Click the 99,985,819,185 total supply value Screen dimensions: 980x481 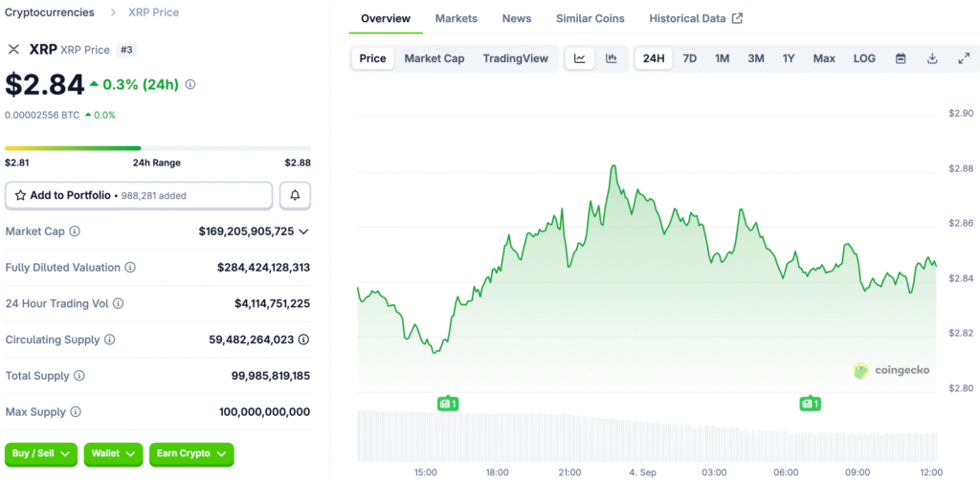point(271,376)
